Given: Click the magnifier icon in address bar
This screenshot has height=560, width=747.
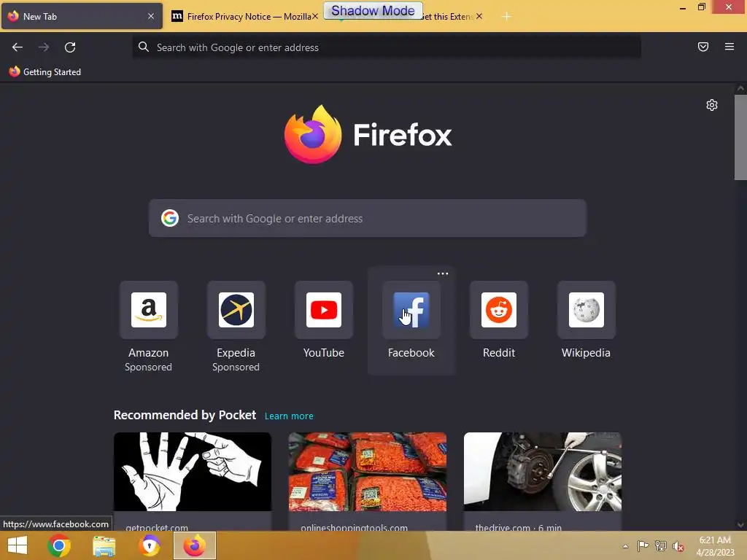Looking at the screenshot, I should 144,47.
